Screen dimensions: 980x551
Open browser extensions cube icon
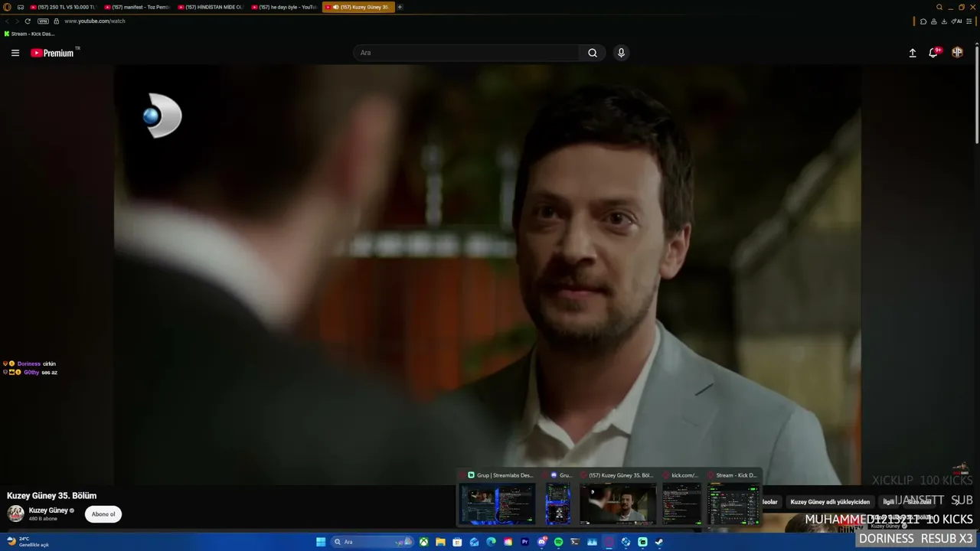[x=923, y=21]
